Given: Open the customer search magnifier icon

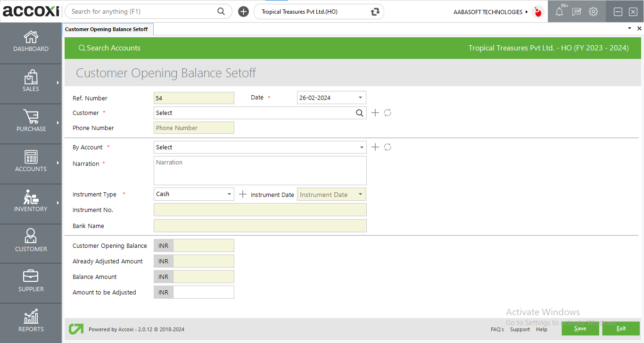Looking at the screenshot, I should (360, 113).
